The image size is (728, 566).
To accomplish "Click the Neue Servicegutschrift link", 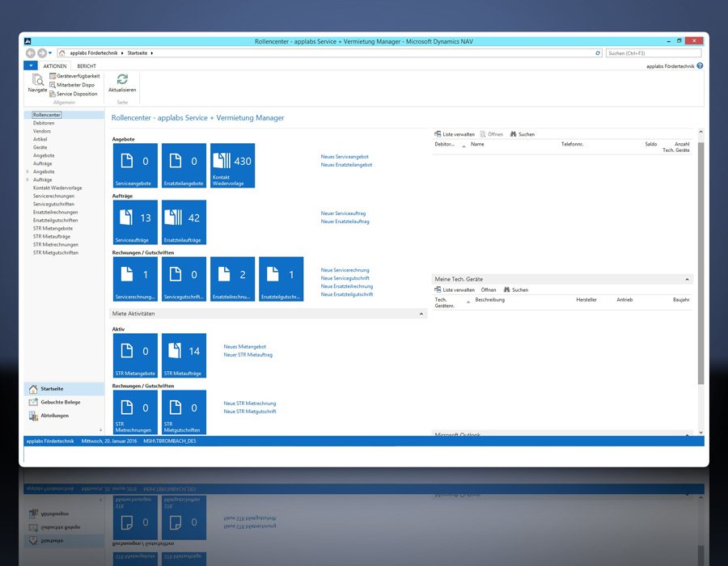I will click(345, 278).
